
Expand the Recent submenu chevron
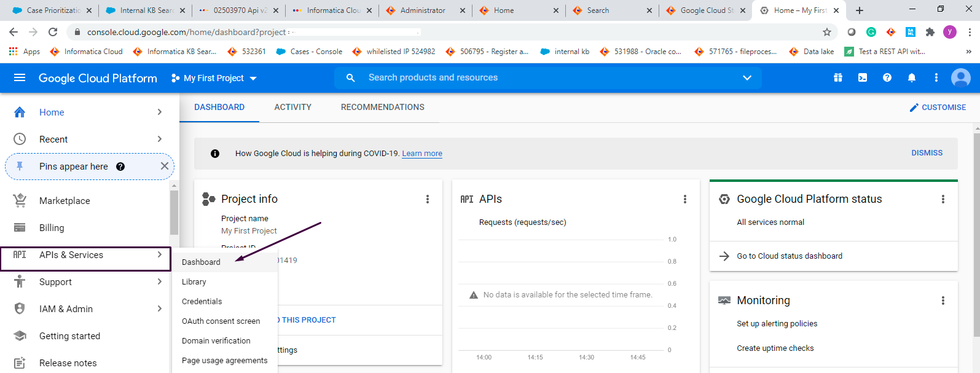coord(160,139)
